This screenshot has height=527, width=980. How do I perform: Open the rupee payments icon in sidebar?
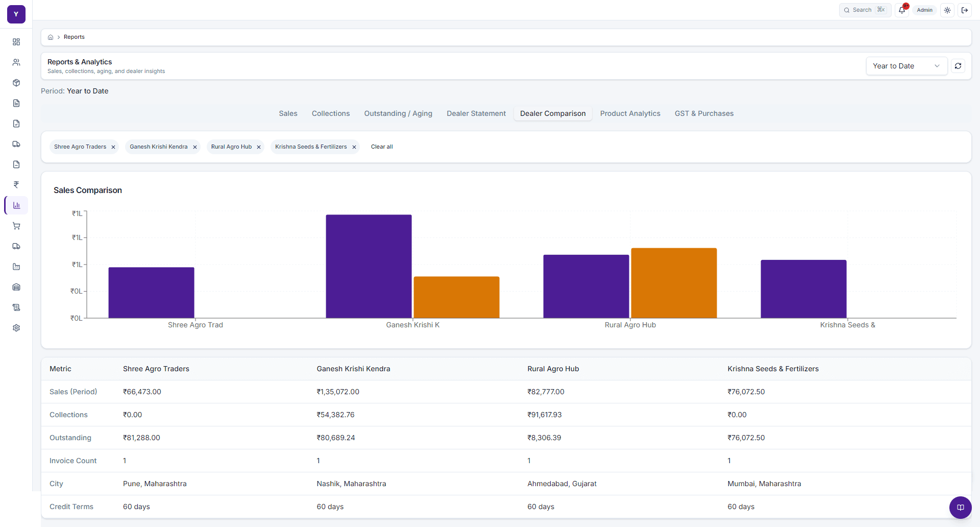pos(16,185)
